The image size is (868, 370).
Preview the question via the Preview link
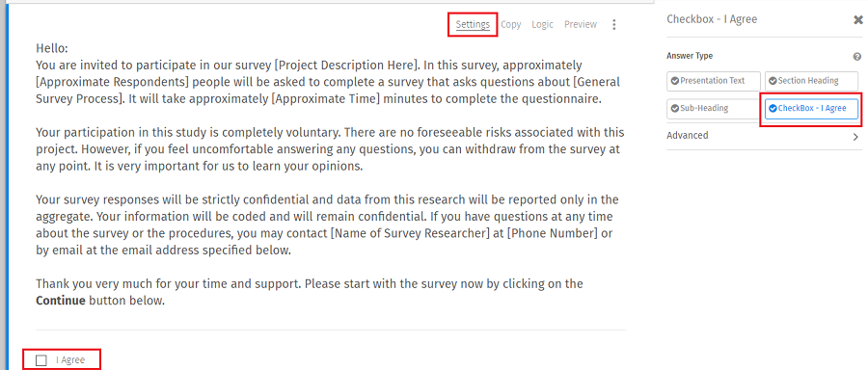pyautogui.click(x=581, y=24)
